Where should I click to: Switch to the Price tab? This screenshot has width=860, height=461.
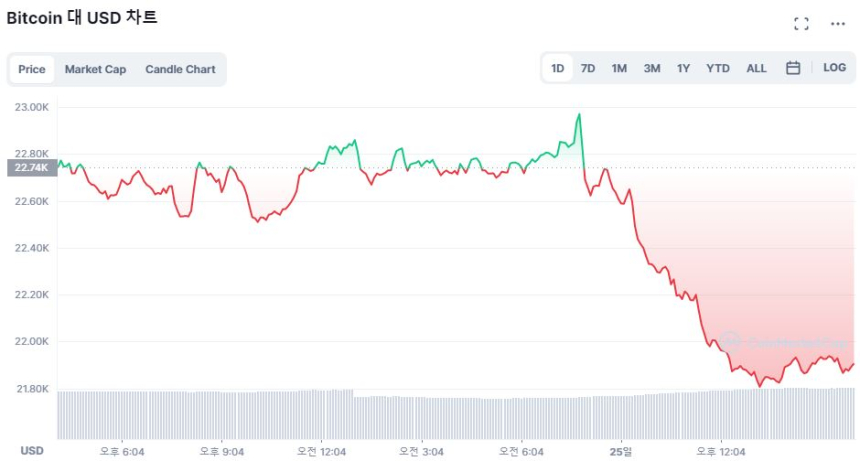(x=32, y=70)
